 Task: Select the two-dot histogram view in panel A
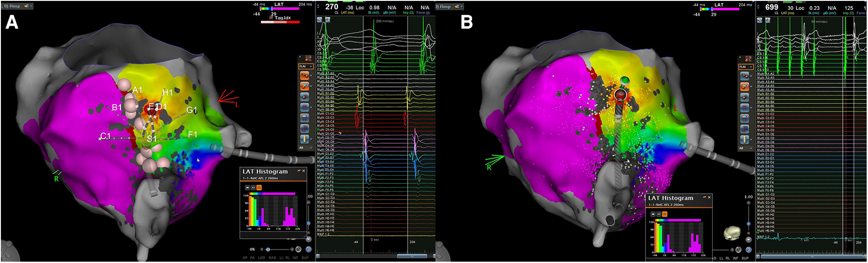253,187
